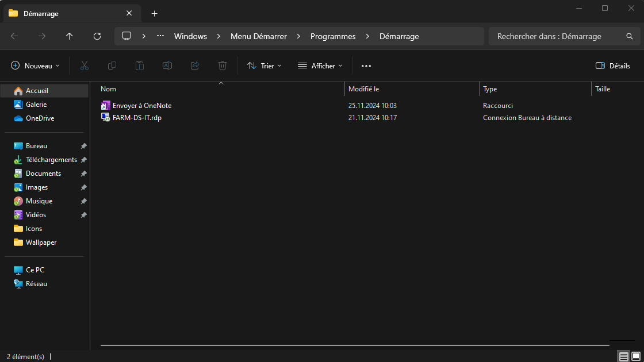Image resolution: width=644 pixels, height=362 pixels.
Task: Open the Nouveau dropdown menu
Action: pyautogui.click(x=36, y=66)
